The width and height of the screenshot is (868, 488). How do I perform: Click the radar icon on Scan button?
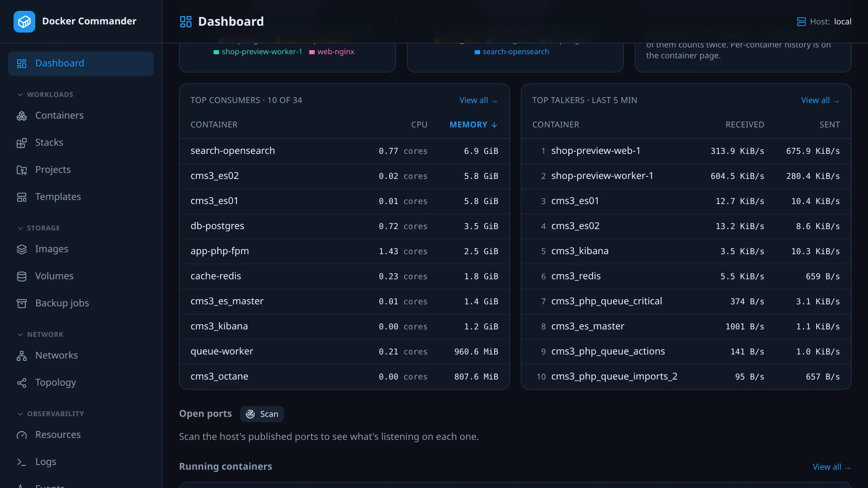(x=250, y=414)
